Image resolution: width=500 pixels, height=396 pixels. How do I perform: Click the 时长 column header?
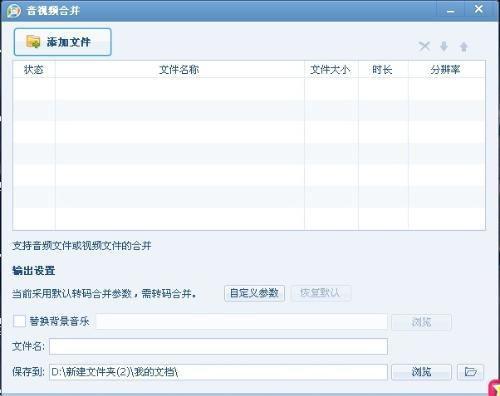tap(383, 69)
